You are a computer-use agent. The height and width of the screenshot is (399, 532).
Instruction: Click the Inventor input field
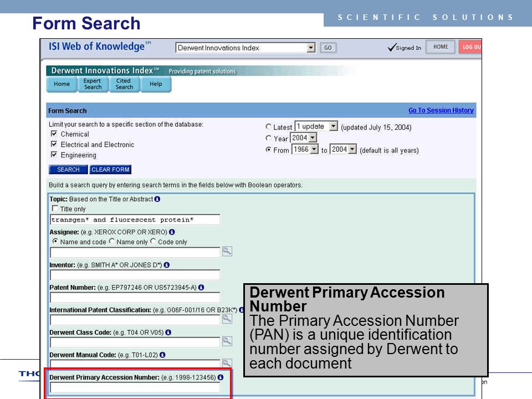click(135, 275)
